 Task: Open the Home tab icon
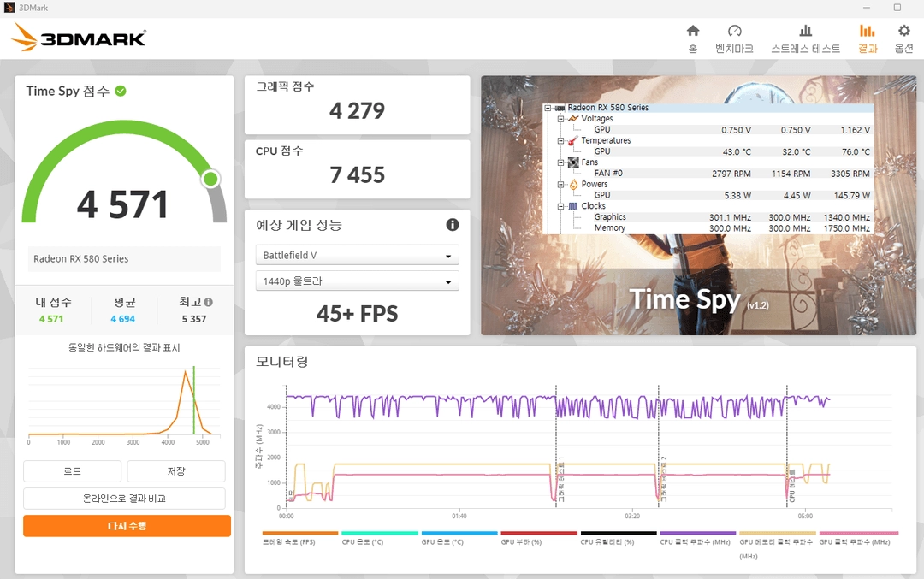693,31
